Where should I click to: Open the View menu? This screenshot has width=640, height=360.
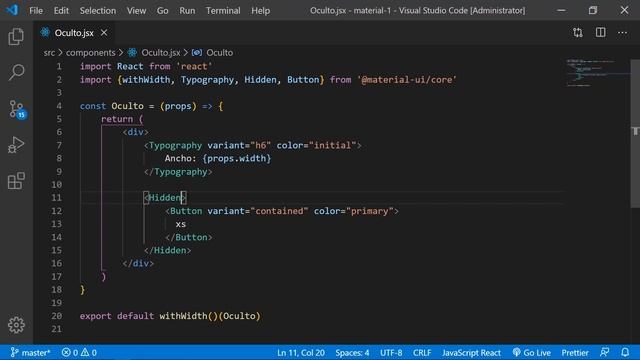coord(136,10)
